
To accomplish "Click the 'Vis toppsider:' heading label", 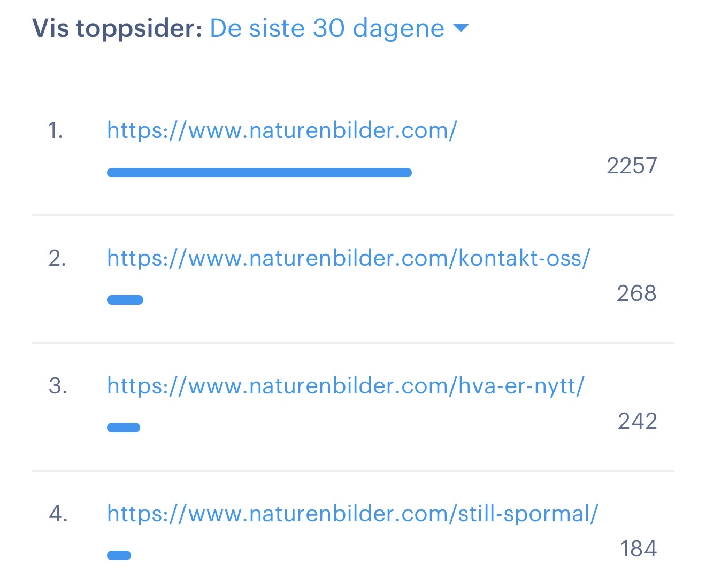I will click(x=117, y=28).
